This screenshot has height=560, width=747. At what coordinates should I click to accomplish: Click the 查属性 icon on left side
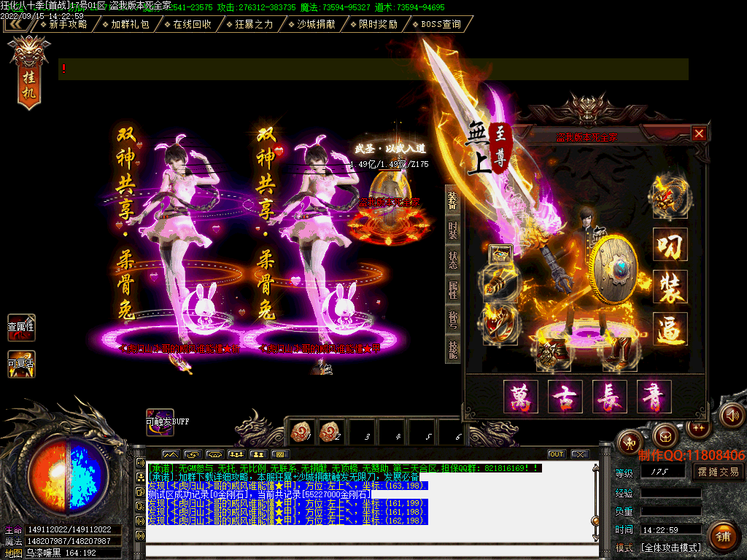pos(21,327)
